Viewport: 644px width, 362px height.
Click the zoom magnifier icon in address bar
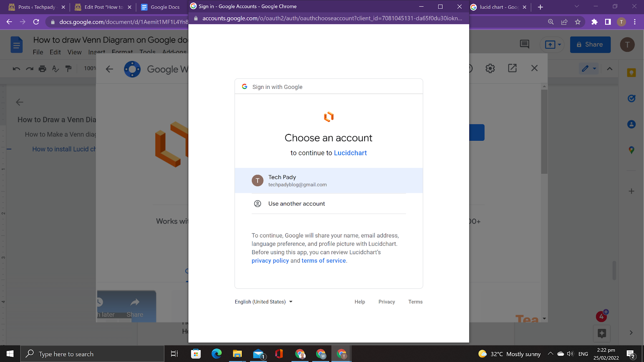click(x=551, y=22)
